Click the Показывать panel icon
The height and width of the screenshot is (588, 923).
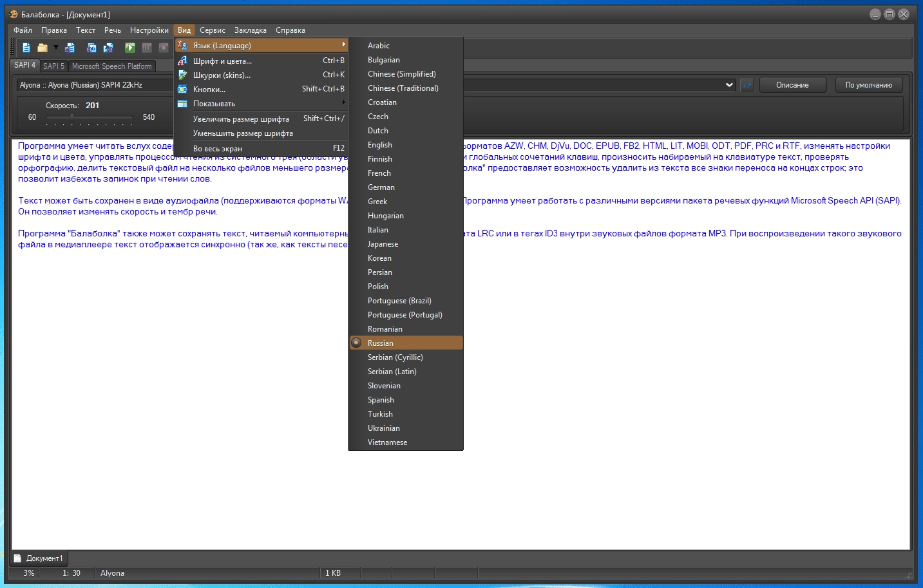click(182, 103)
